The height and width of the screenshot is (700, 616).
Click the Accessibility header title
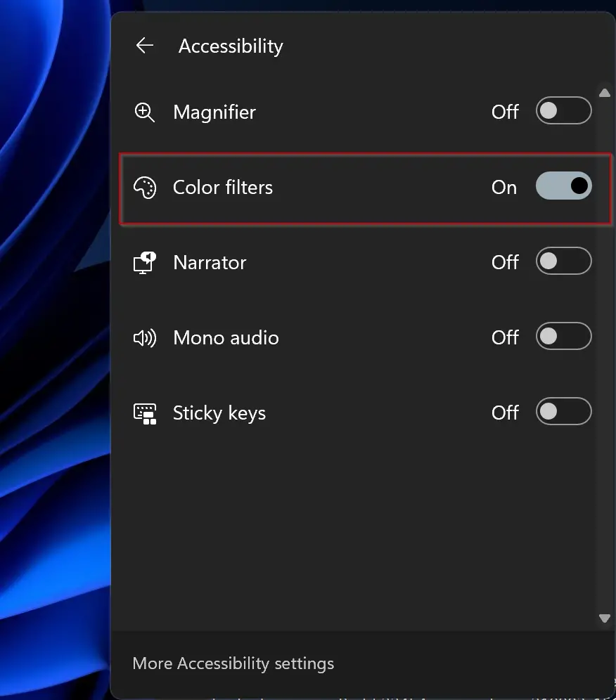pos(231,46)
